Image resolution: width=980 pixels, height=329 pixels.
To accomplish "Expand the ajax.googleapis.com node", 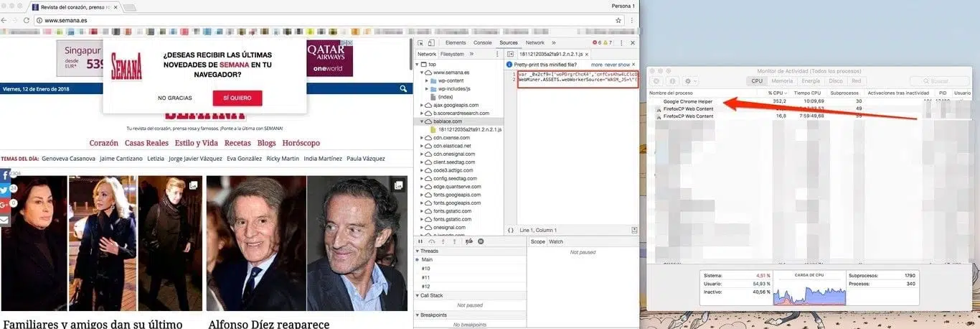I will coord(423,105).
